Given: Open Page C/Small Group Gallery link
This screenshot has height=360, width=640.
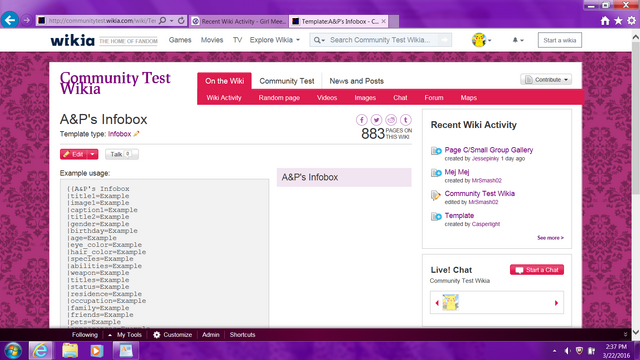Looking at the screenshot, I should [489, 150].
